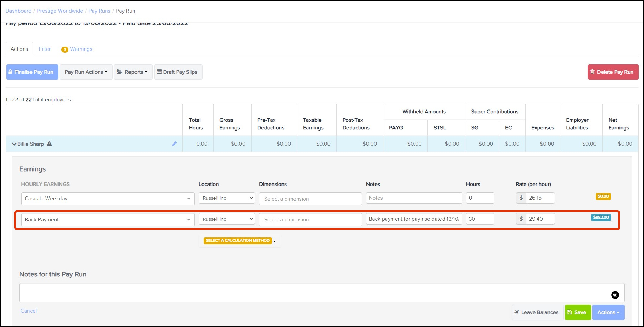Image resolution: width=644 pixels, height=327 pixels.
Task: Save the pay run changes
Action: 577,312
